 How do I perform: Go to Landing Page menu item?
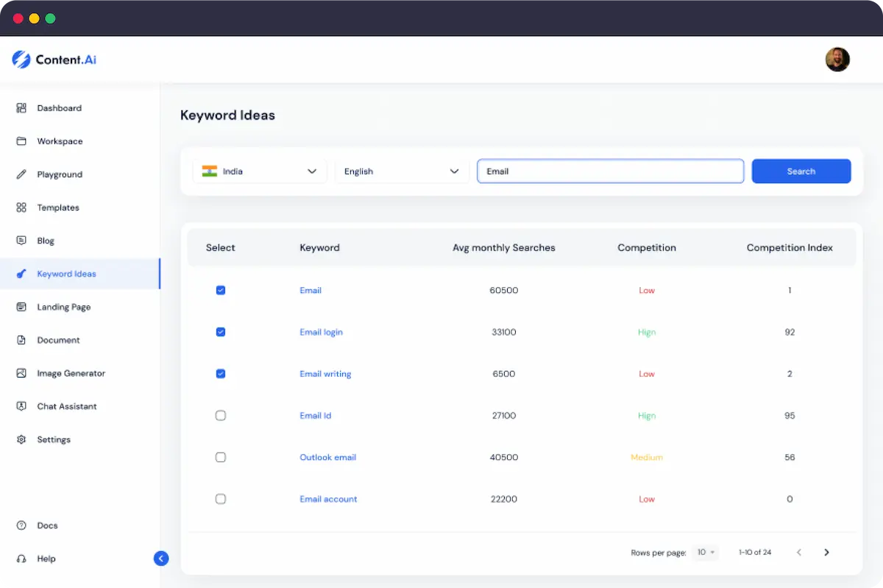click(x=64, y=307)
